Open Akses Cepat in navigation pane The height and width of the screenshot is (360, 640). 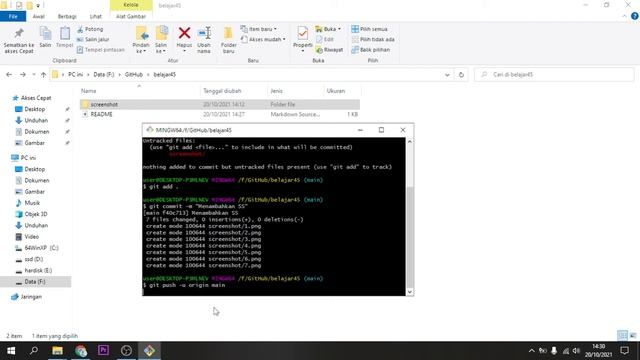36,98
